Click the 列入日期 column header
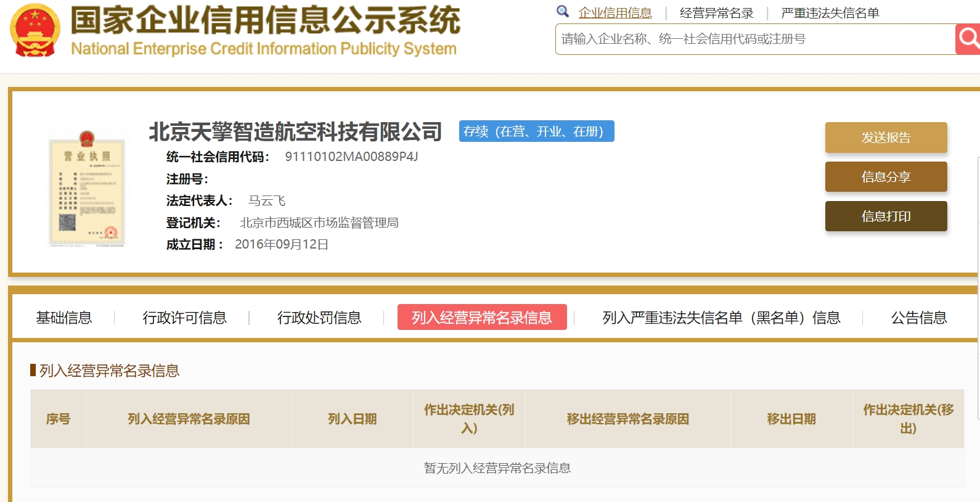980x502 pixels. click(x=353, y=419)
